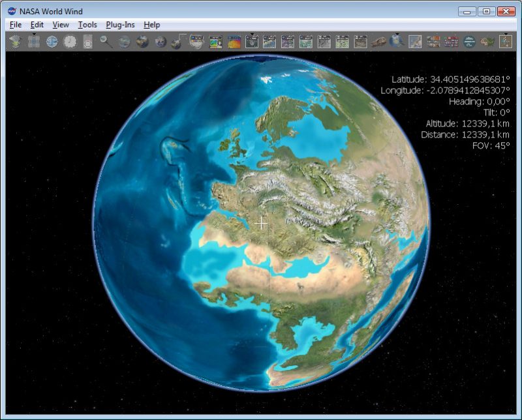Viewport: 522px width, 420px height.
Task: Expand the last brown tile dropdown icon
Action: (505, 41)
